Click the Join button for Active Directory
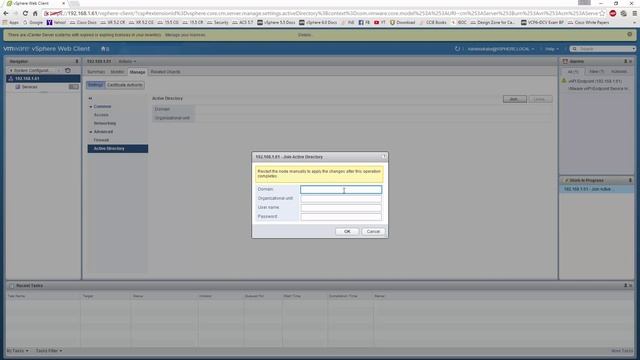640x360 pixels. (x=514, y=99)
